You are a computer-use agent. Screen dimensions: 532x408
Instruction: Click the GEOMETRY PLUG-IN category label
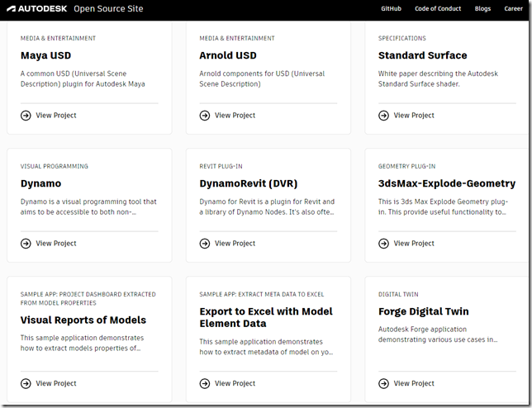[x=406, y=166]
